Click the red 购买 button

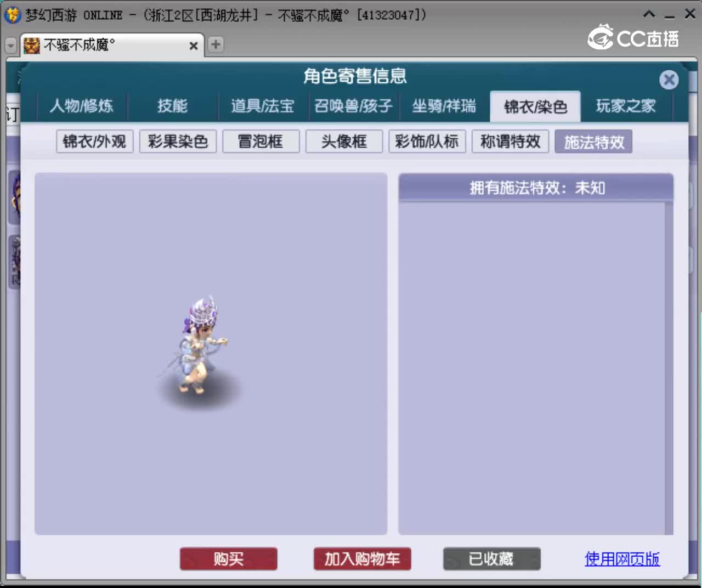coord(229,559)
